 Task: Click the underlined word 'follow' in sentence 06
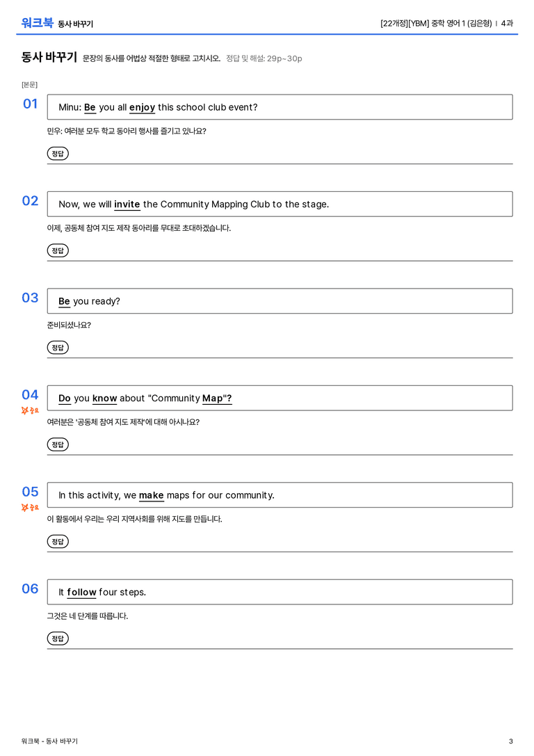(81, 592)
